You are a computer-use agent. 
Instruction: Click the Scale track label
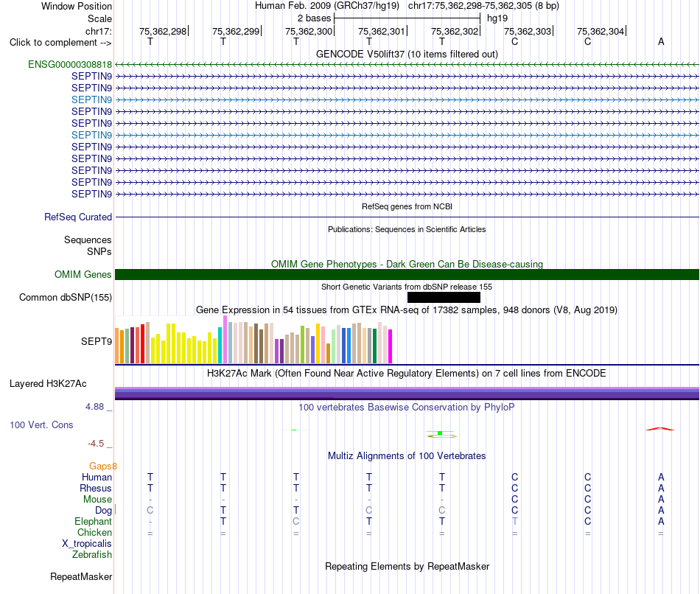coord(99,18)
